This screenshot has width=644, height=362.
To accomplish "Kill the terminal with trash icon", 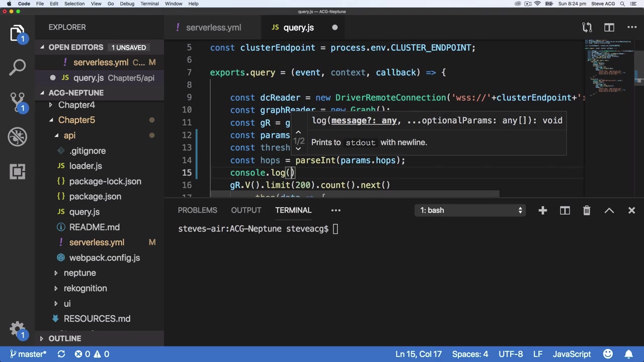I will 587,210.
